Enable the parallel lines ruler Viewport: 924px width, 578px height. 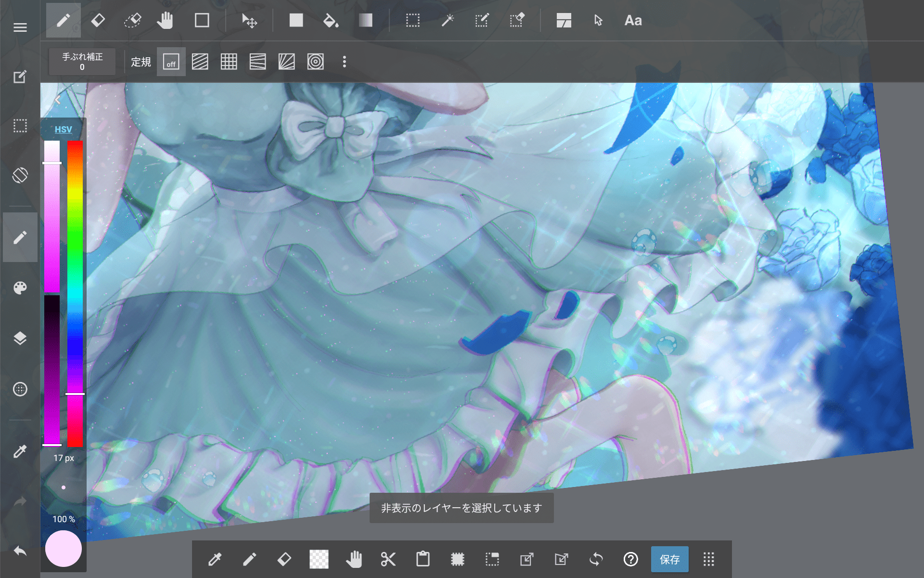[200, 62]
